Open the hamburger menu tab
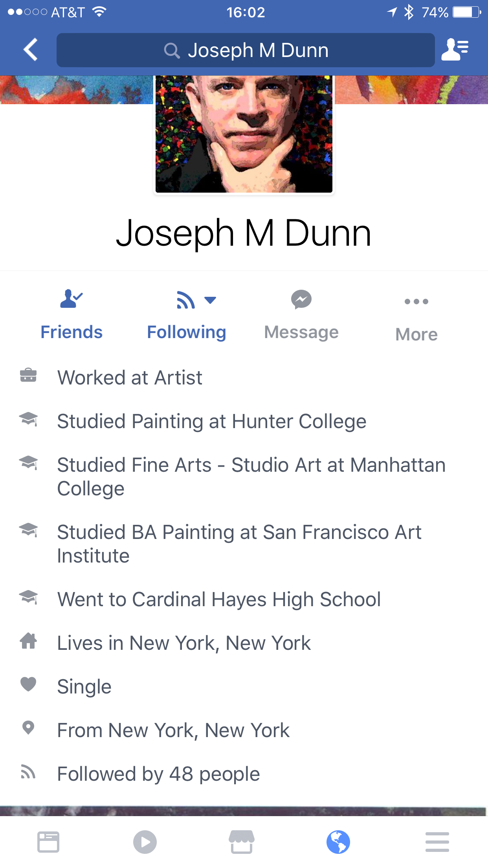Viewport: 488px width, 868px height. pyautogui.click(x=437, y=842)
